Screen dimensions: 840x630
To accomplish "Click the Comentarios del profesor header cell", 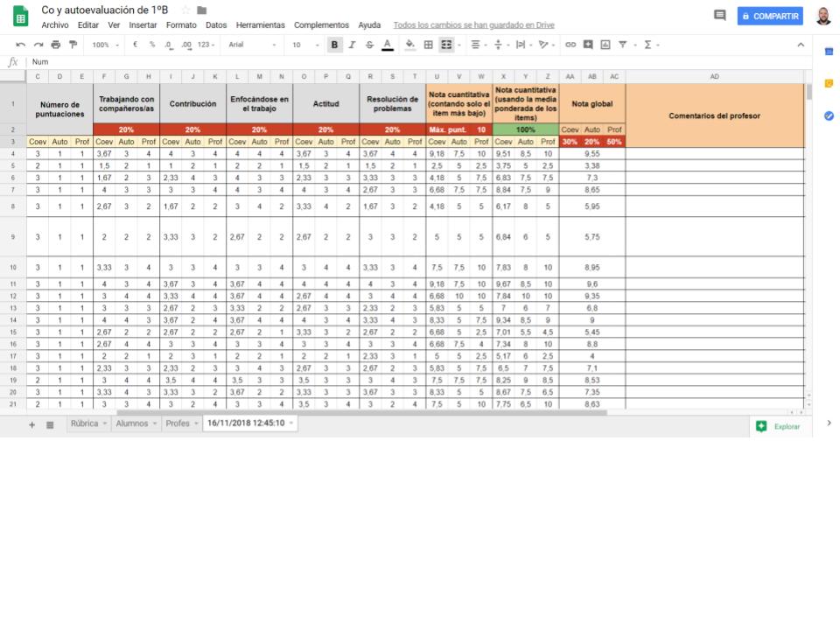I will [714, 115].
